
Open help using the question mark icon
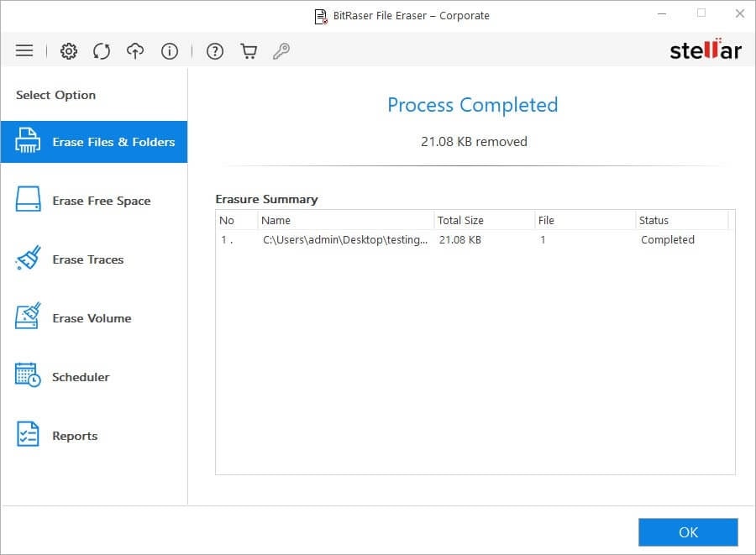click(214, 50)
